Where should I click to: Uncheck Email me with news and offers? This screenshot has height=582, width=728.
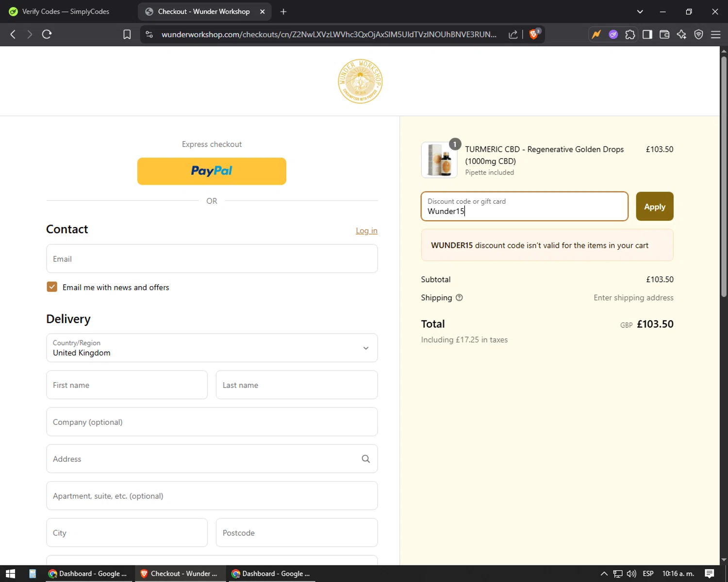tap(52, 287)
